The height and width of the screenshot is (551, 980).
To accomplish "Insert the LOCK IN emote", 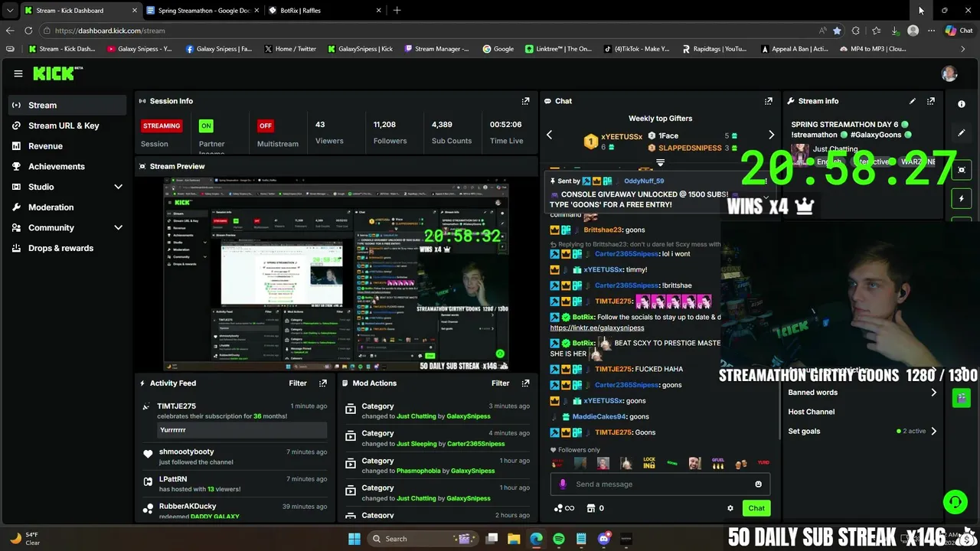I will [649, 463].
